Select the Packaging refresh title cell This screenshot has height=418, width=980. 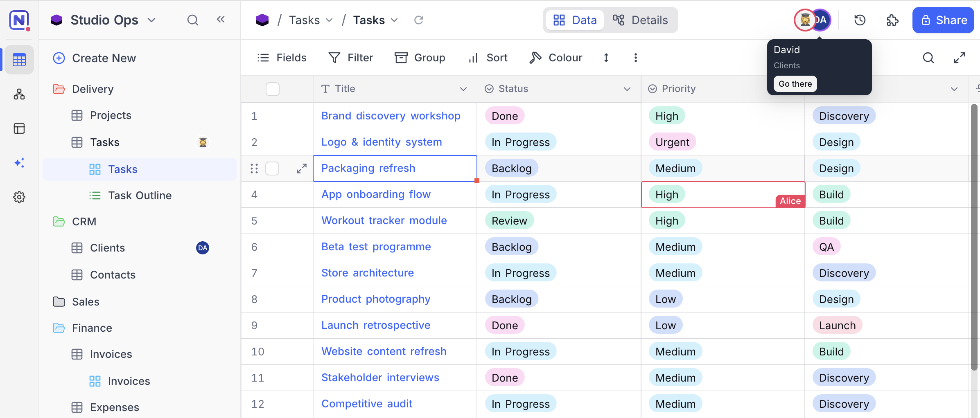pyautogui.click(x=395, y=169)
